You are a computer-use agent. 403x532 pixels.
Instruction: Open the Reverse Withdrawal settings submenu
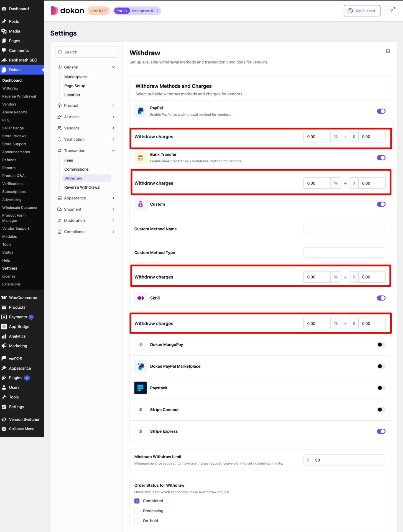(82, 187)
